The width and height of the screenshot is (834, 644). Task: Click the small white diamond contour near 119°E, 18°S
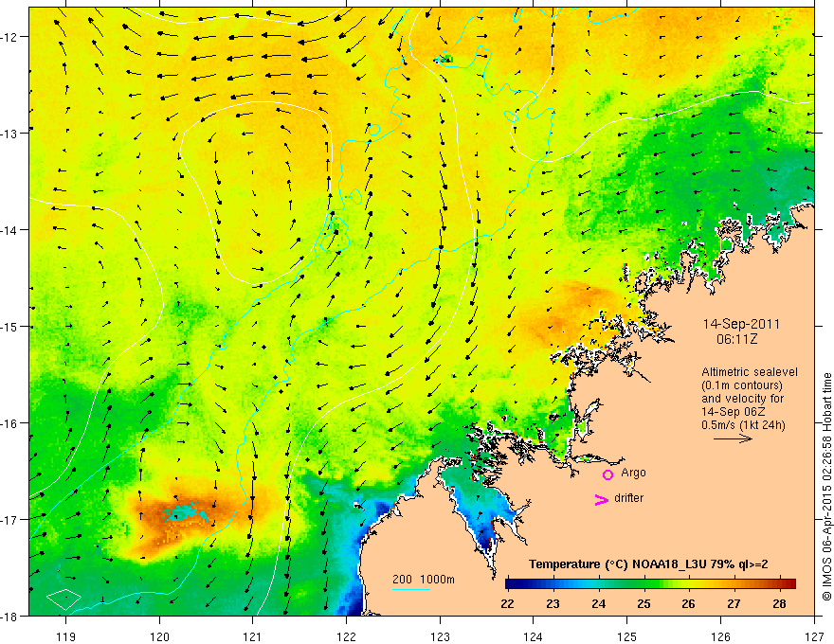tap(63, 599)
